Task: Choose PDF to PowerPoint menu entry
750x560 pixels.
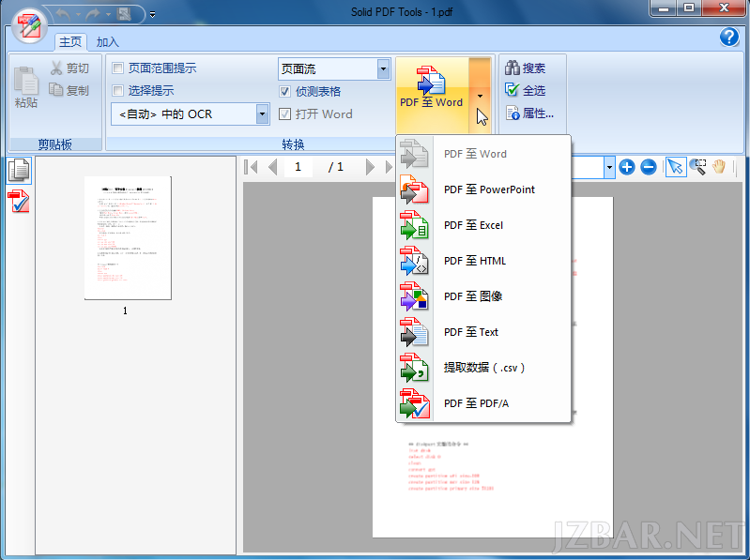Action: point(483,189)
